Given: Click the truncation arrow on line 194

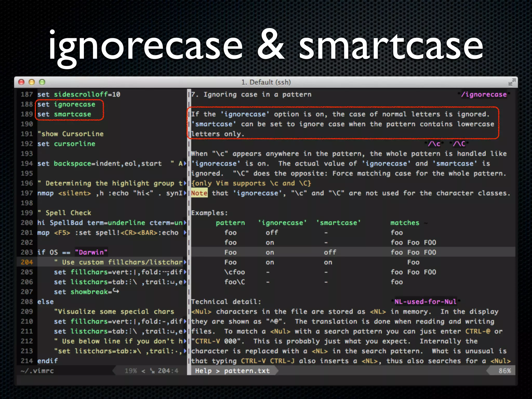Looking at the screenshot, I should pos(185,164).
